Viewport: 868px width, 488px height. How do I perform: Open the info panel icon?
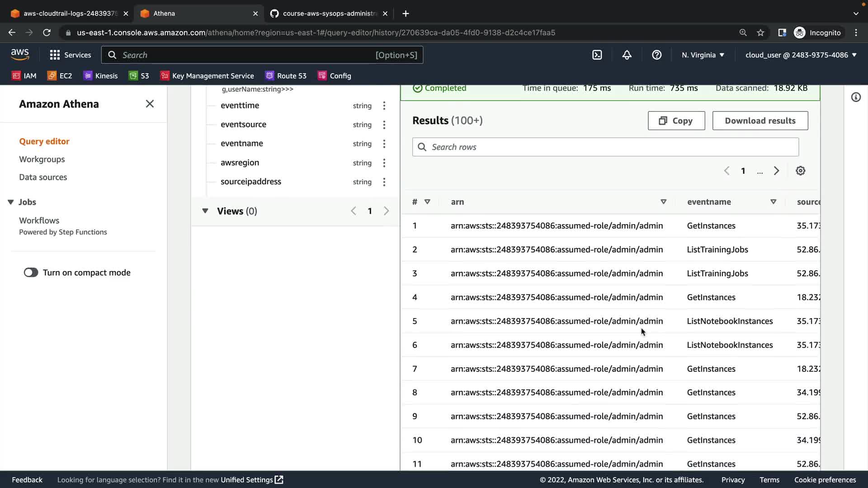point(856,97)
